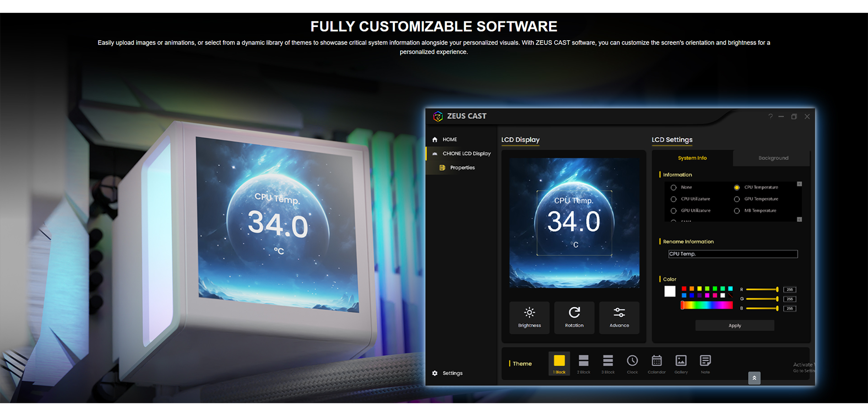
Task: Click the G value box
Action: (x=790, y=299)
